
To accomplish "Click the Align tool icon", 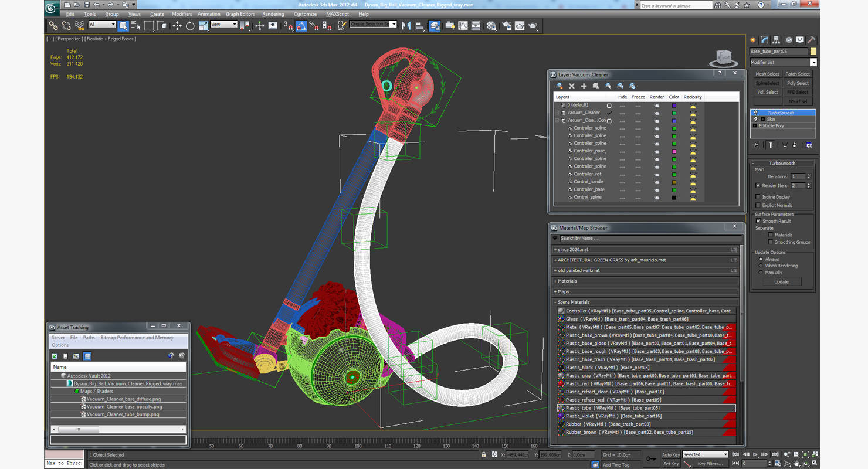I will click(x=419, y=26).
